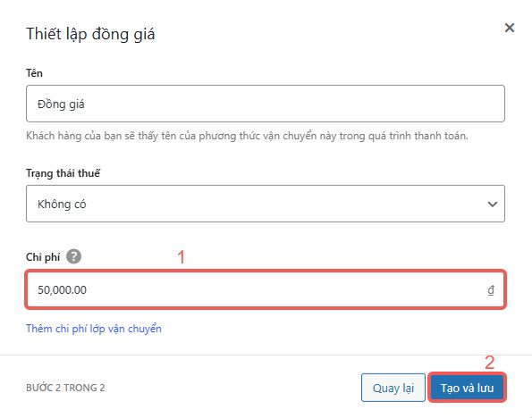Click the Quay lại button
The width and height of the screenshot is (532, 418).
(x=393, y=388)
